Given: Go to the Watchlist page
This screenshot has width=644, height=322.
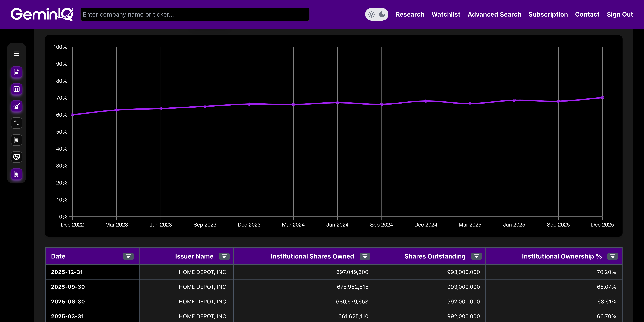Looking at the screenshot, I should (x=446, y=14).
